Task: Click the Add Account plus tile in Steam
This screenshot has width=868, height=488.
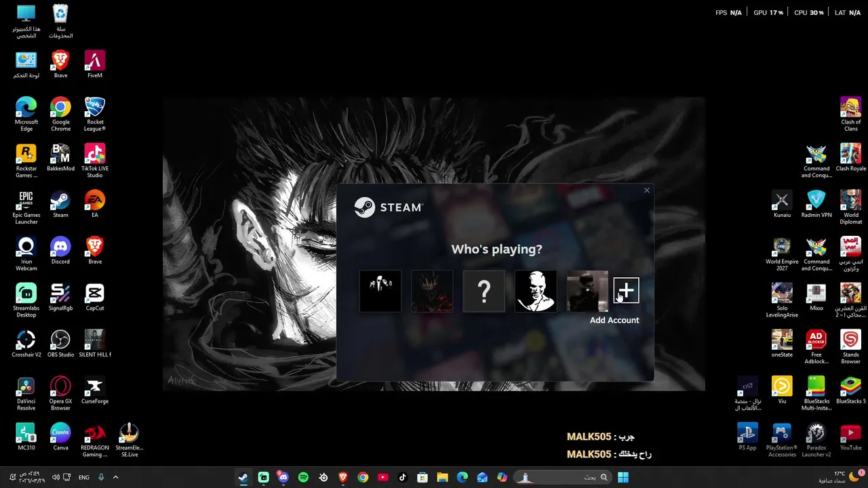Action: (626, 291)
